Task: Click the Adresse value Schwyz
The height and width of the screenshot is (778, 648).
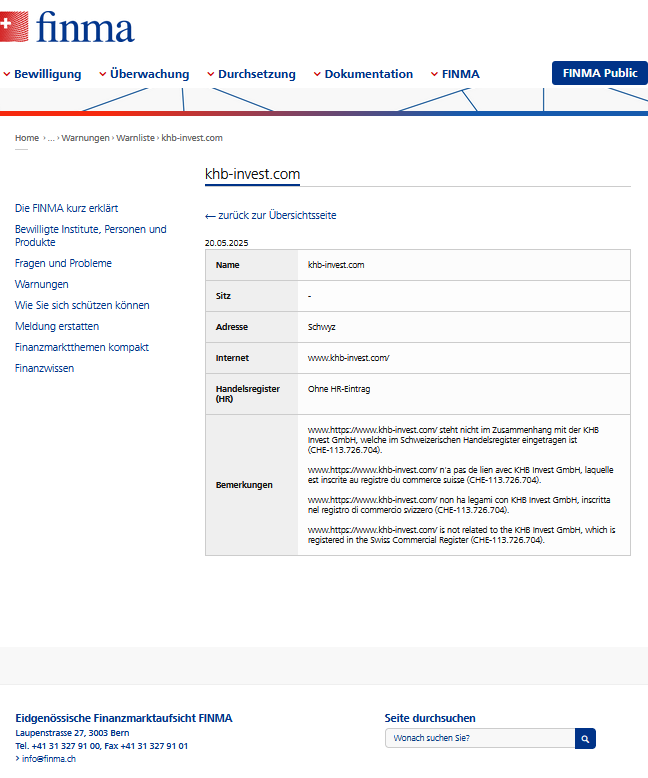Action: (x=322, y=327)
